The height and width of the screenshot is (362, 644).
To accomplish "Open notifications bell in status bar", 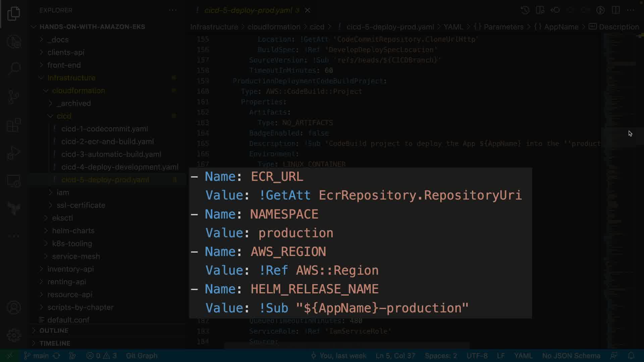I will (631, 356).
